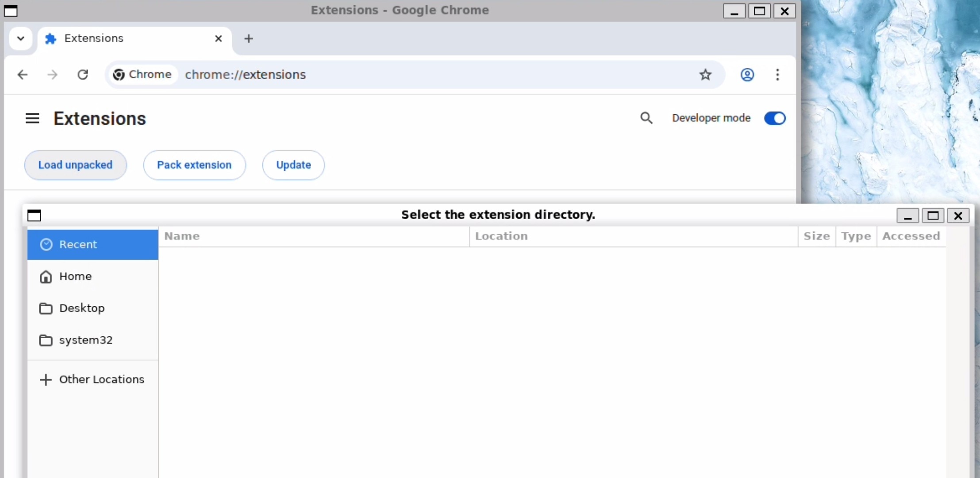Open the system32 folder

pos(85,339)
